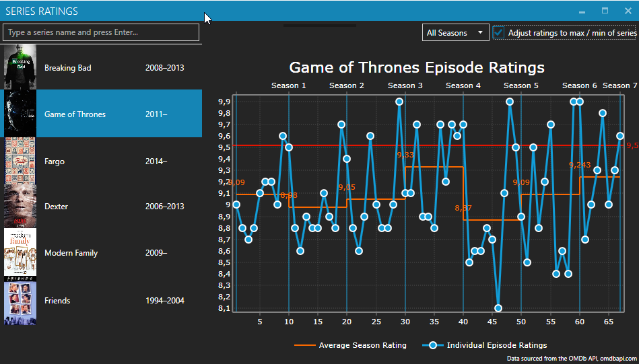The width and height of the screenshot is (639, 364).
Task: Click the 8,87 season average label
Action: coord(463,208)
